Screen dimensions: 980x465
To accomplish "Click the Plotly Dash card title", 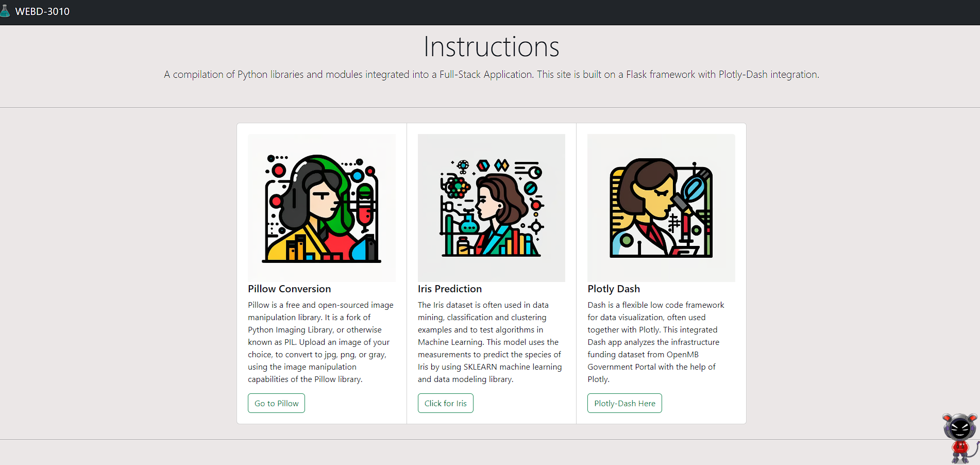I will click(613, 289).
